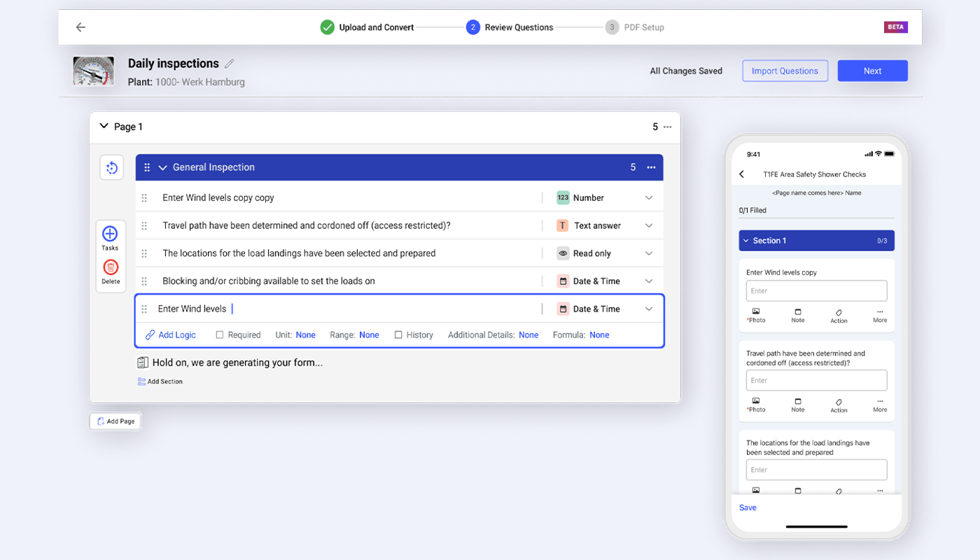Click Note icon under Enter Wind levels copy
This screenshot has width=980, height=560.
tap(798, 312)
